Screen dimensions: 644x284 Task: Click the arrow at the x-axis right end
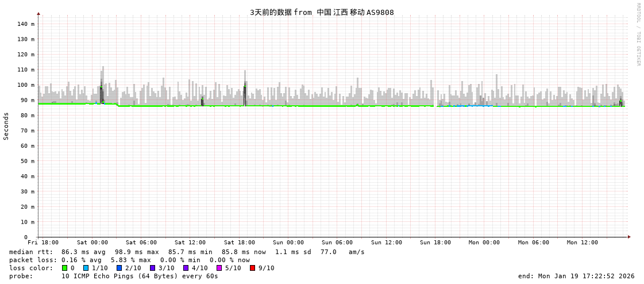tap(629, 237)
